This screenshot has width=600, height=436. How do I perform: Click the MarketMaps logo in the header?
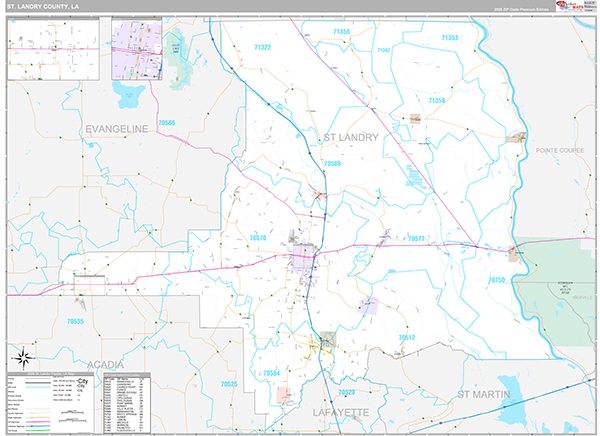point(568,7)
